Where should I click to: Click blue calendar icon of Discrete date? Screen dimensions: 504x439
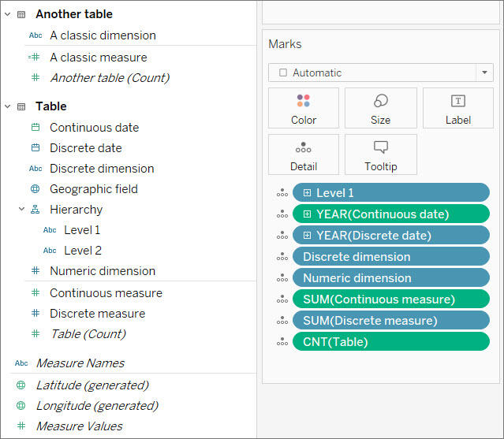35,147
